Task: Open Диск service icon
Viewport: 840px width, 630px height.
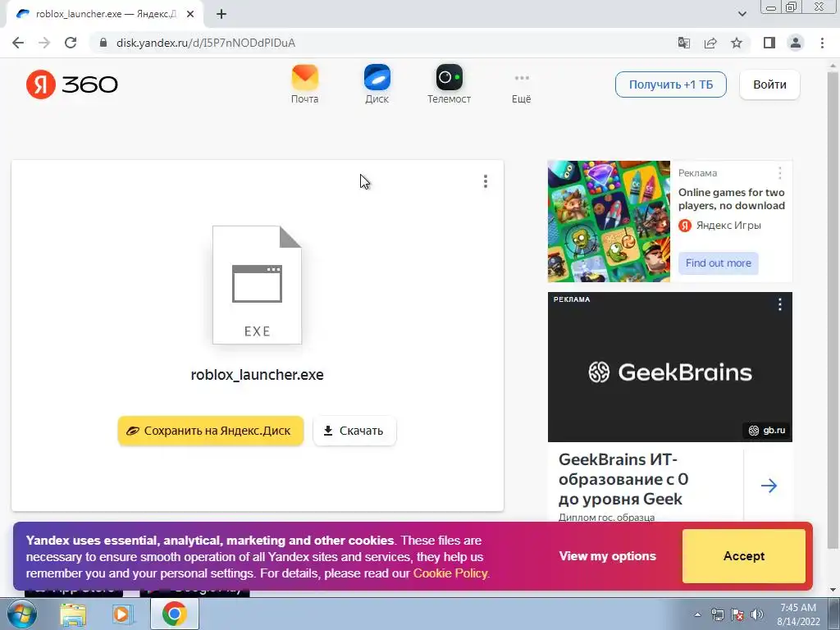Action: (x=377, y=84)
